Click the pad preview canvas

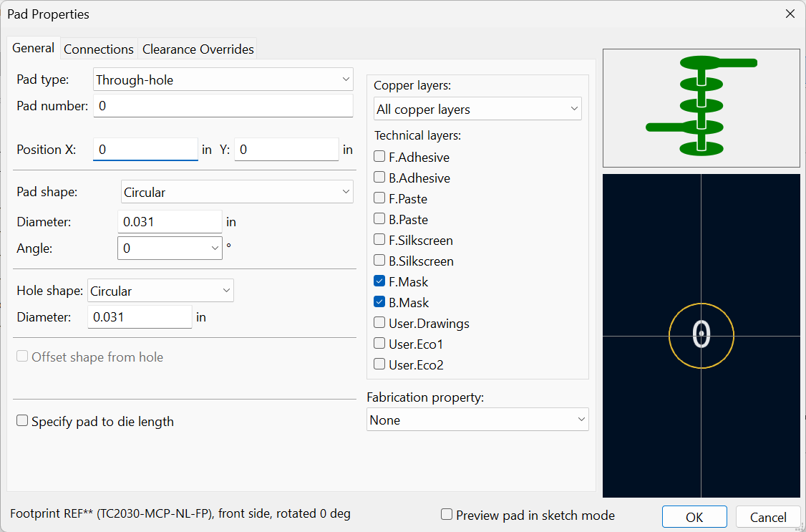pyautogui.click(x=701, y=335)
